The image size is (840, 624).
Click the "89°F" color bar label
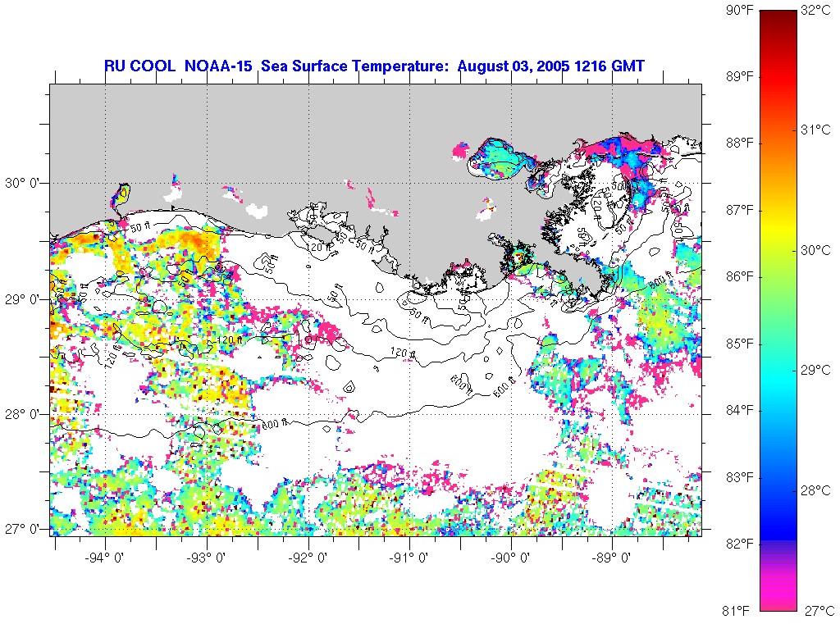coord(739,76)
